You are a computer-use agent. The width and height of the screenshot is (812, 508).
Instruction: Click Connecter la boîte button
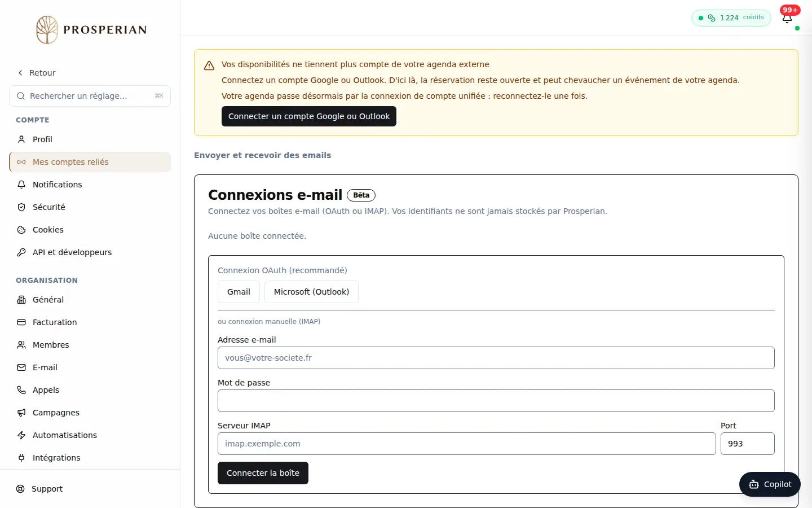tap(263, 473)
